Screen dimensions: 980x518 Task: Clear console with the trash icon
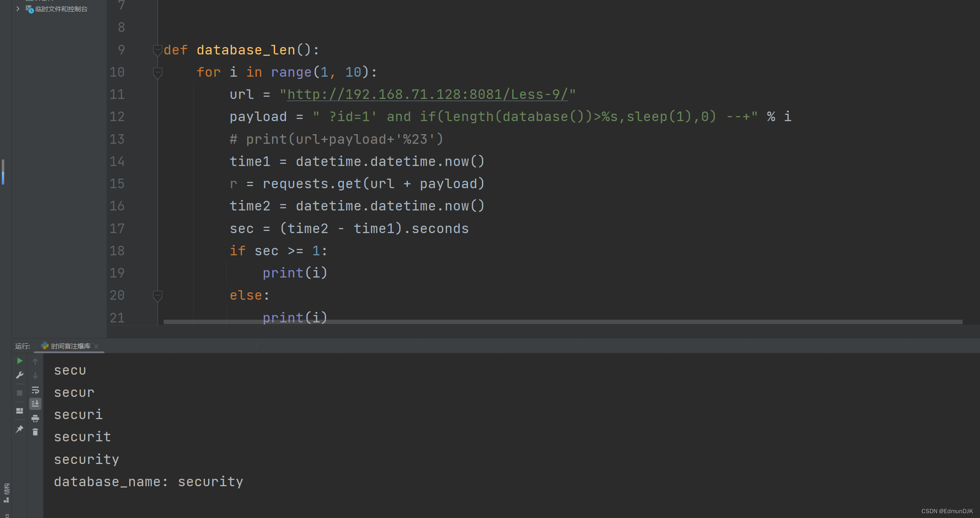pos(35,432)
